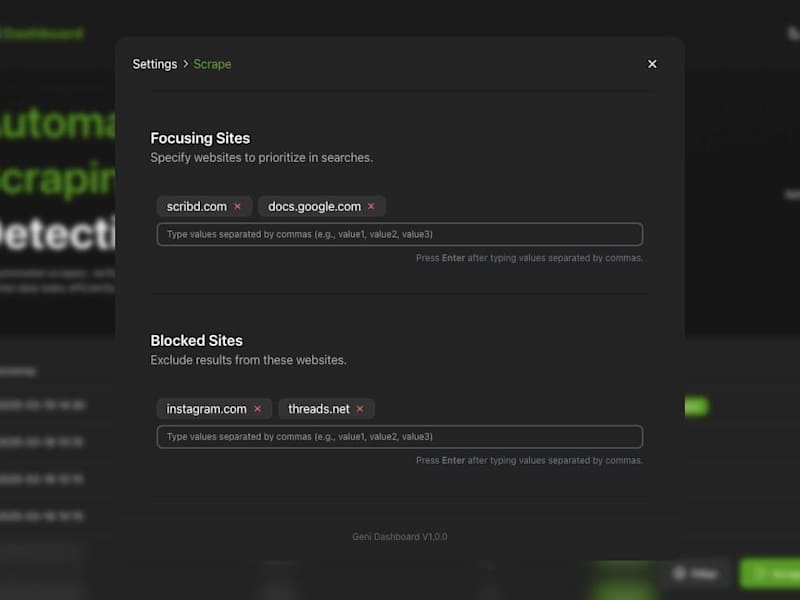Remove the scribd.com tag
This screenshot has width=800, height=600.
[237, 207]
